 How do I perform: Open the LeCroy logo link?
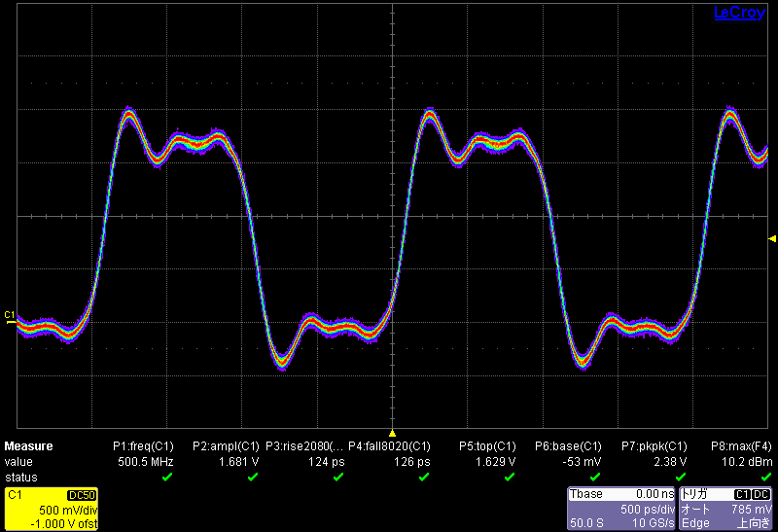pyautogui.click(x=739, y=13)
